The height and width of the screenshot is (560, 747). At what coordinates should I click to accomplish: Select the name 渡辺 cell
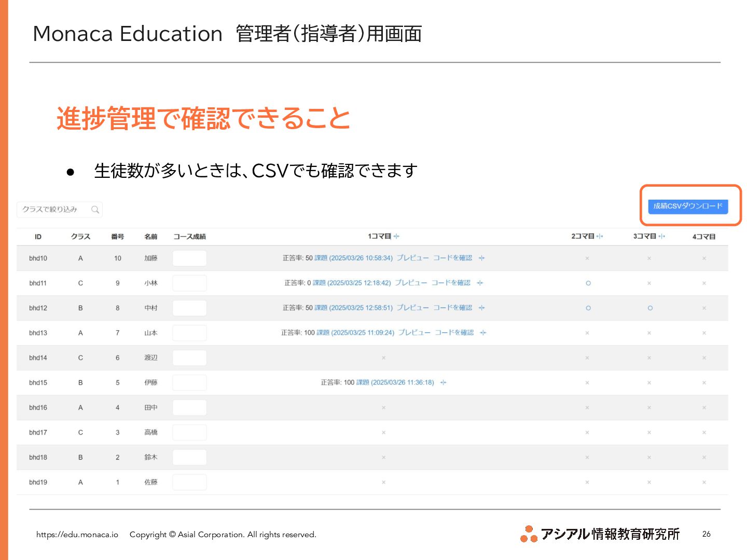151,358
